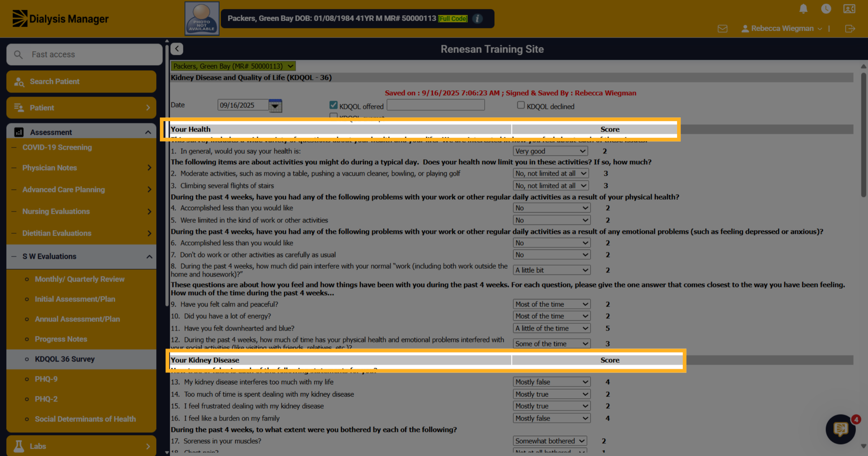Collapse sidebar with back arrow button
This screenshot has width=868, height=456.
click(x=177, y=49)
